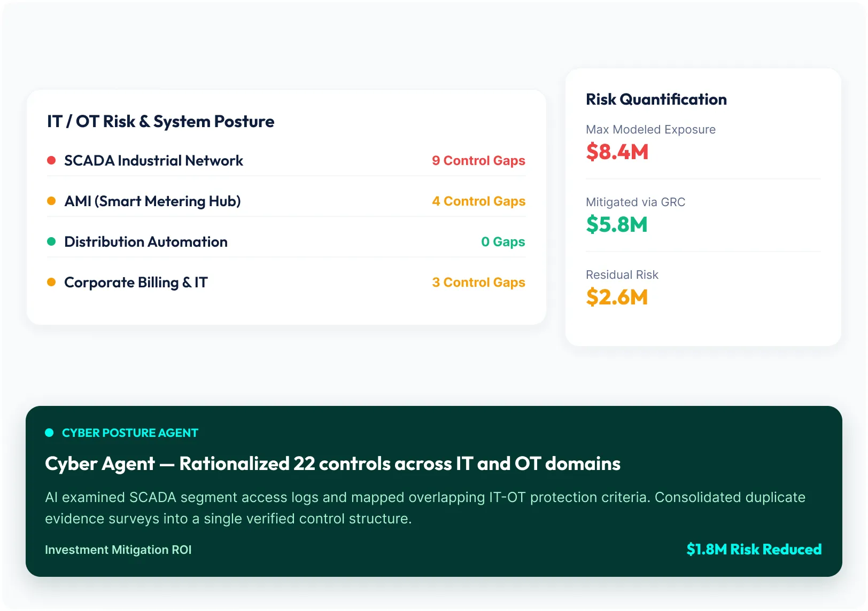Click the CYBER POSTURE AGENT label
868x611 pixels.
coord(130,433)
